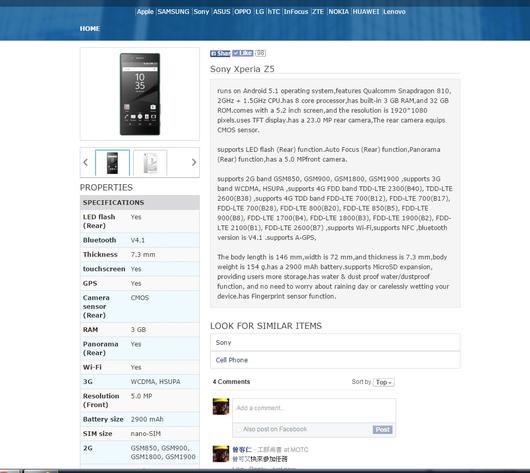Toggle Also post on Facebook checkbox
Image resolution: width=530 pixels, height=473 pixels.
[239, 429]
